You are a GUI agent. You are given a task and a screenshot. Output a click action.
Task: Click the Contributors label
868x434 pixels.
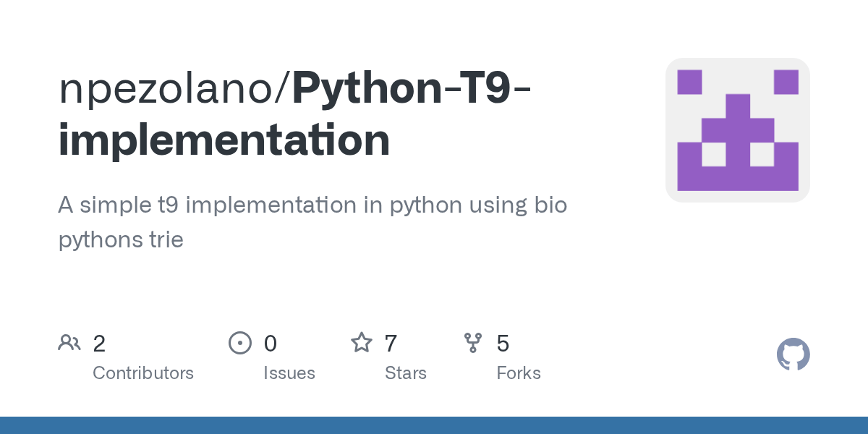[143, 373]
